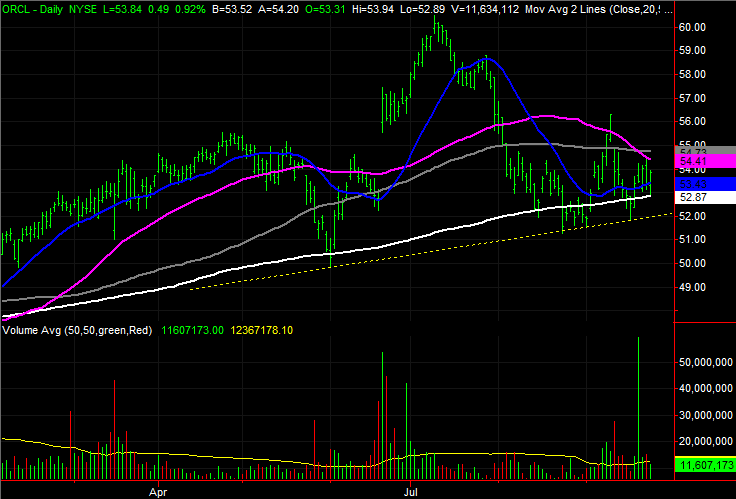
Task: Click the 50,000,000 volume axis label
Action: click(705, 362)
